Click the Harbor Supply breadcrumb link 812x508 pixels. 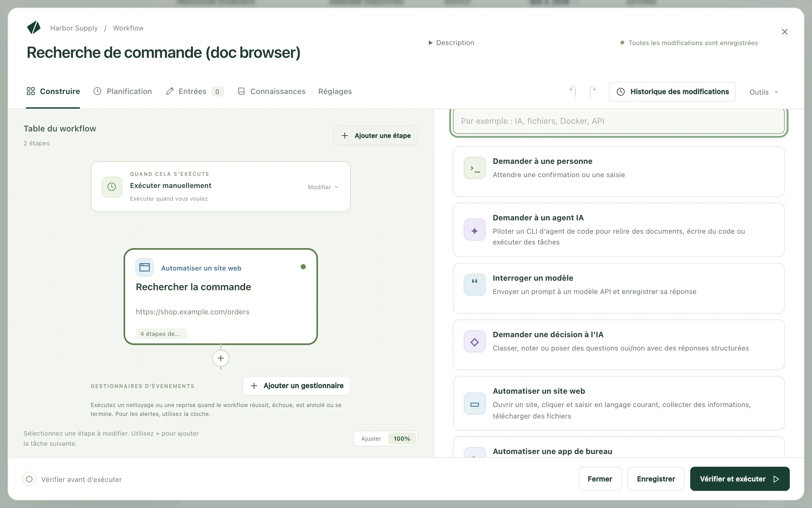[74, 28]
